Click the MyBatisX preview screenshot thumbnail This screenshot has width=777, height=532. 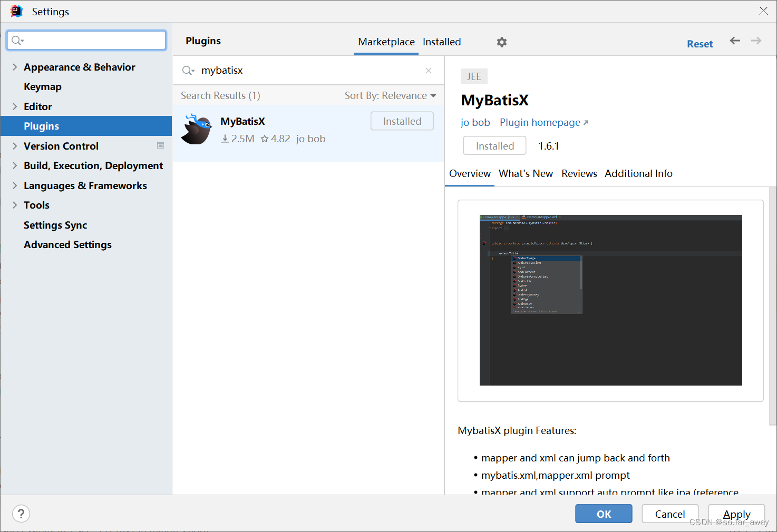click(x=610, y=300)
